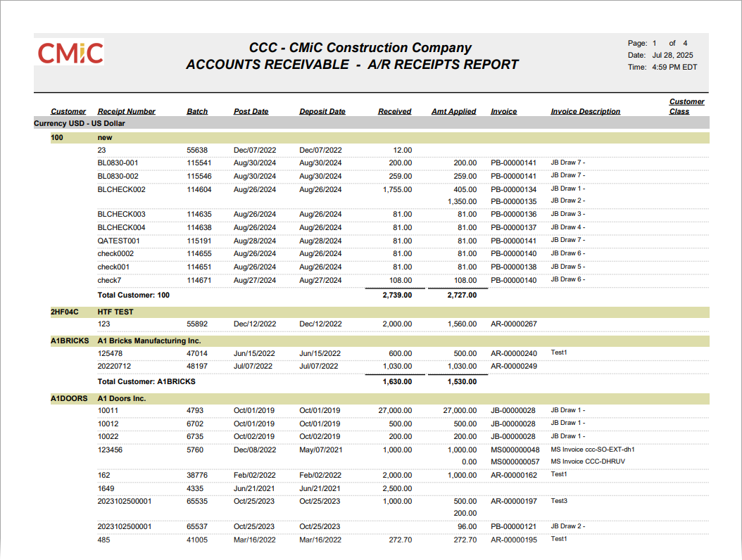Select the Currency USD - US Dollar band
This screenshot has height=560, width=742.
80,123
